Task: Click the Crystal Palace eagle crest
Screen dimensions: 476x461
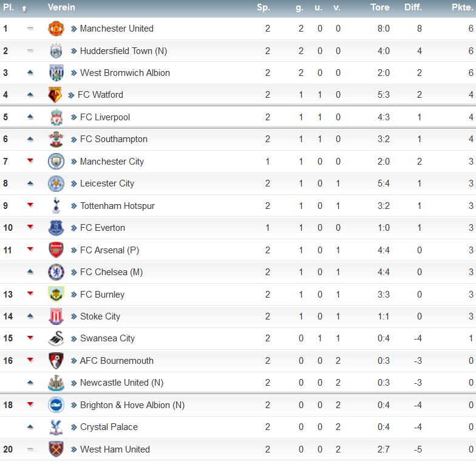Action: point(56,427)
